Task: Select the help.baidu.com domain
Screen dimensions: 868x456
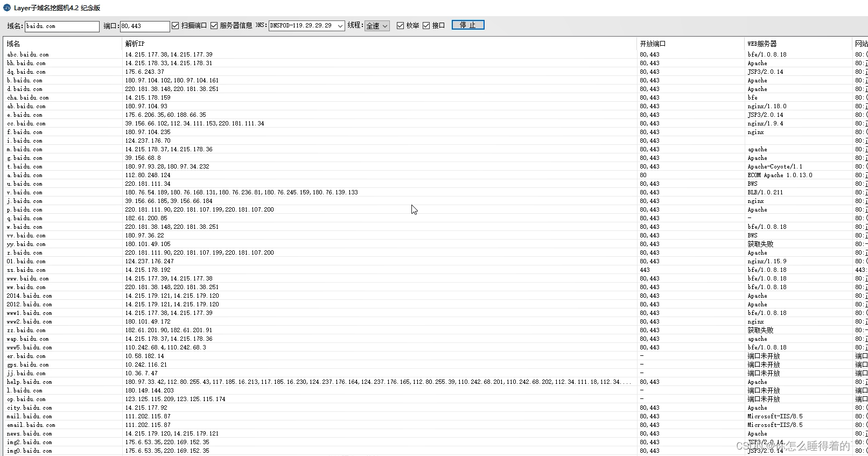Action: pyautogui.click(x=30, y=382)
